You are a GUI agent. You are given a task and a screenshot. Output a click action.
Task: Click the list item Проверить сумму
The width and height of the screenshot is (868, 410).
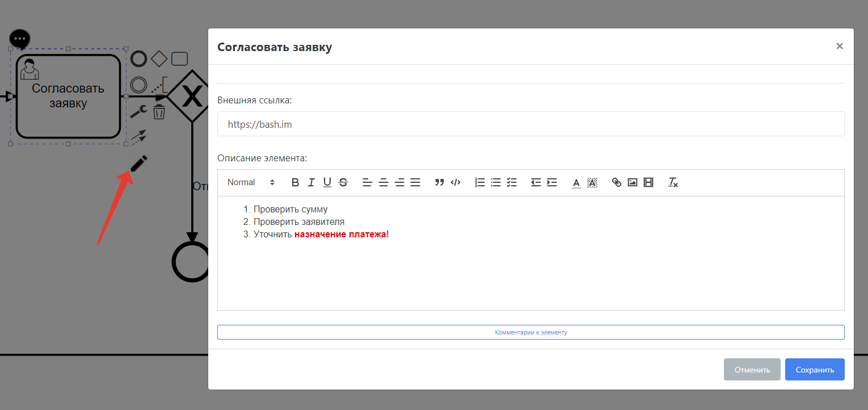pyautogui.click(x=290, y=210)
